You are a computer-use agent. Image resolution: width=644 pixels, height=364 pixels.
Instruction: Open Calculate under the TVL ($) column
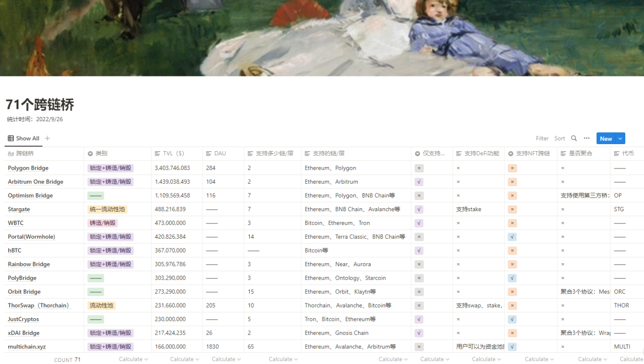[x=184, y=359]
